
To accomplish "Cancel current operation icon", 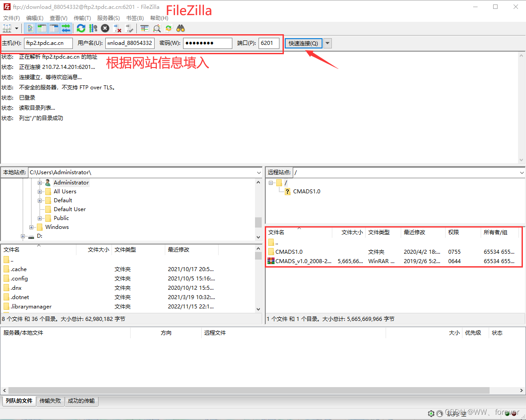I will [105, 28].
